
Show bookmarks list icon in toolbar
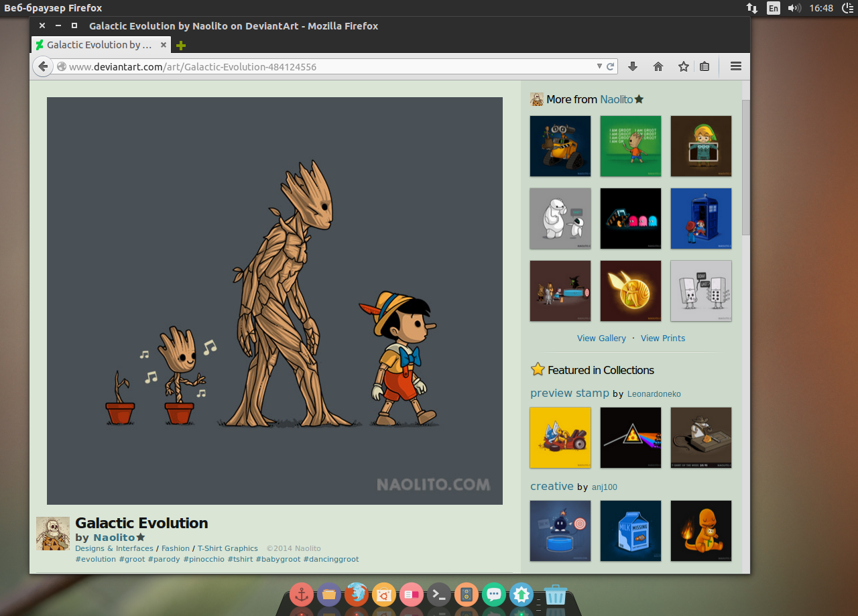(x=704, y=66)
